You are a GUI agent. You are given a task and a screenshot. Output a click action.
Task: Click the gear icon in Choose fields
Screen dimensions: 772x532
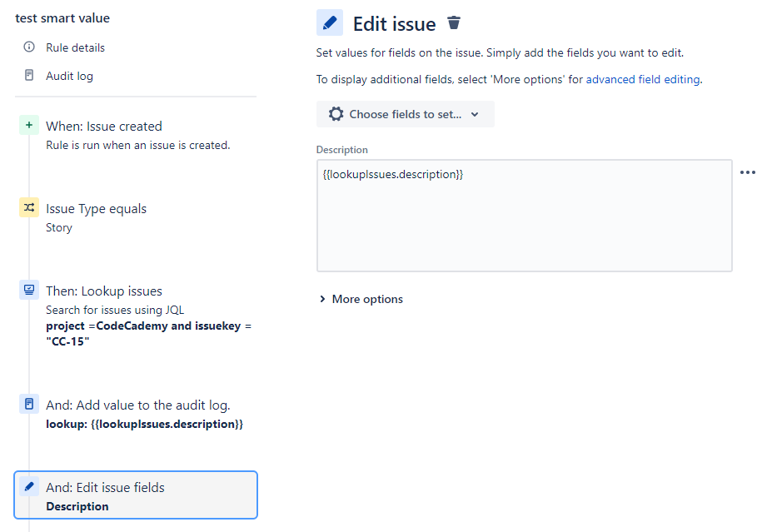pyautogui.click(x=336, y=114)
